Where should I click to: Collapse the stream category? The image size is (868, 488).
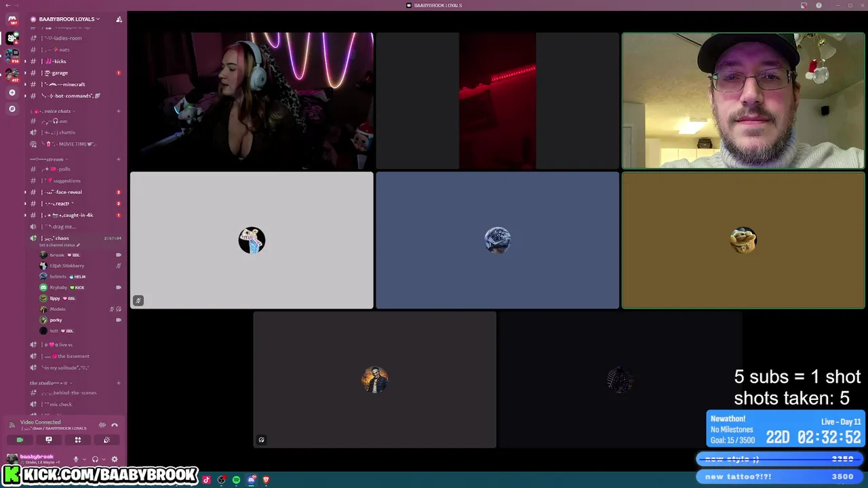(x=47, y=159)
